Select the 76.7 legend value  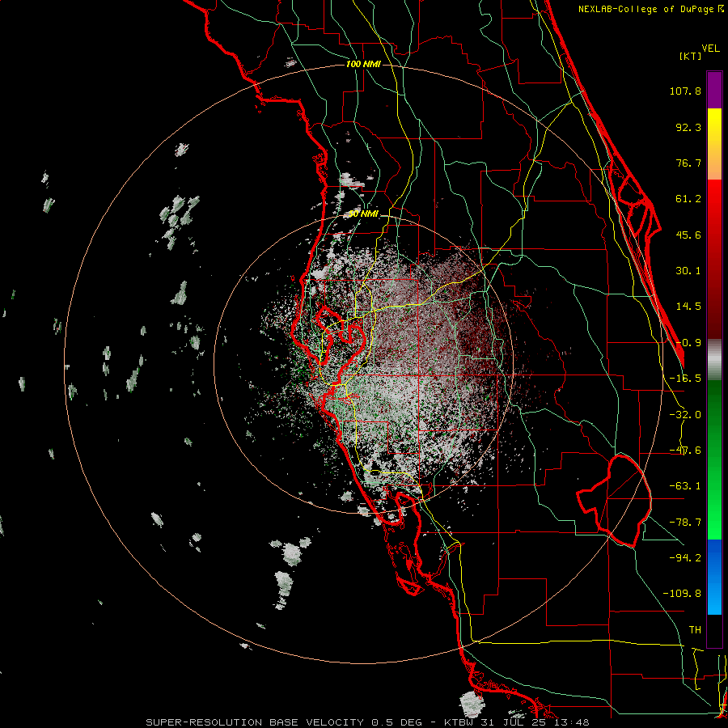pyautogui.click(x=688, y=163)
